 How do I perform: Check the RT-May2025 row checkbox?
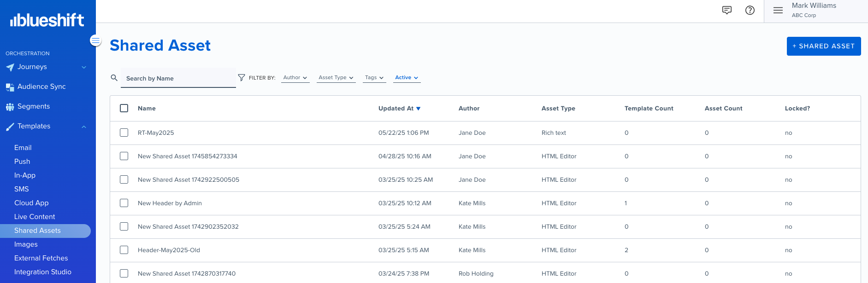[124, 133]
